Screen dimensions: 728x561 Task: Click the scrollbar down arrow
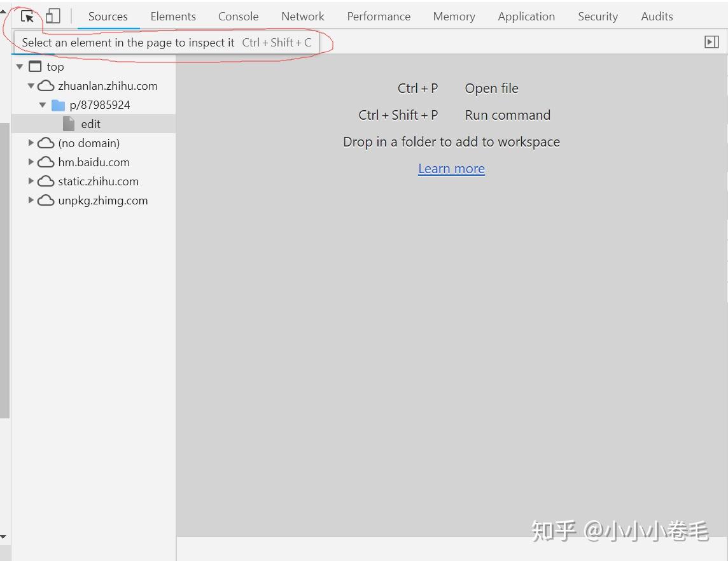pos(4,537)
